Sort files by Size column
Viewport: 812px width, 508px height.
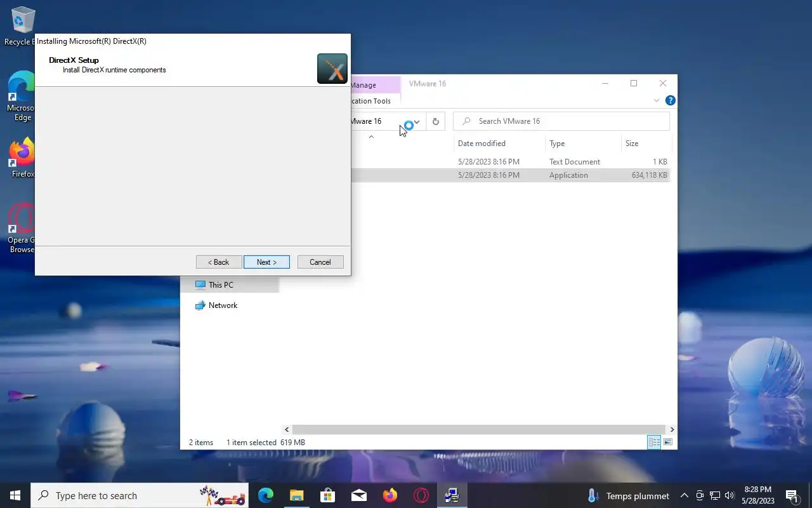click(x=646, y=144)
